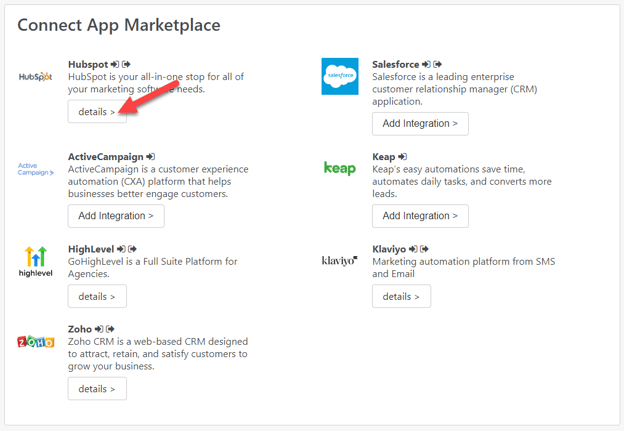This screenshot has width=624, height=431.
Task: Click the Keap app title
Action: (x=384, y=157)
